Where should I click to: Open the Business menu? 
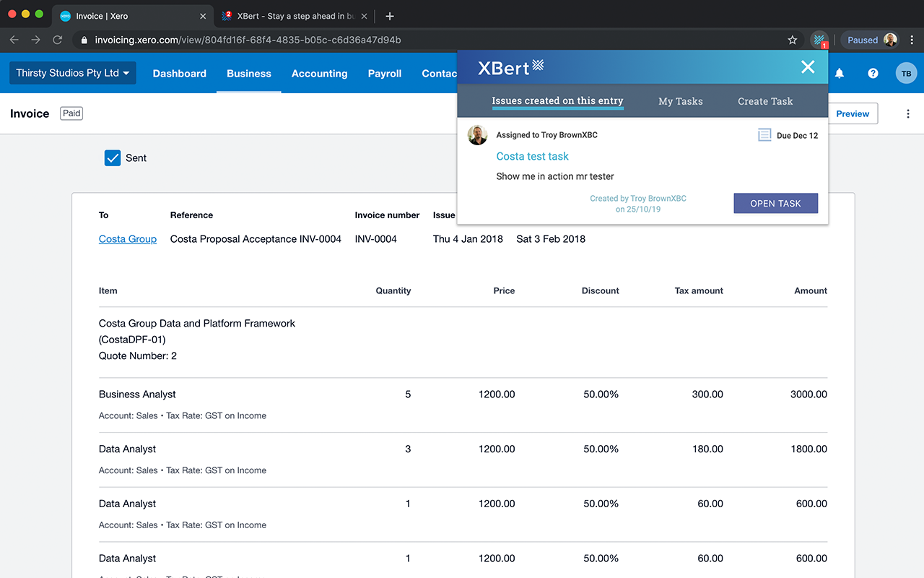[x=249, y=73]
